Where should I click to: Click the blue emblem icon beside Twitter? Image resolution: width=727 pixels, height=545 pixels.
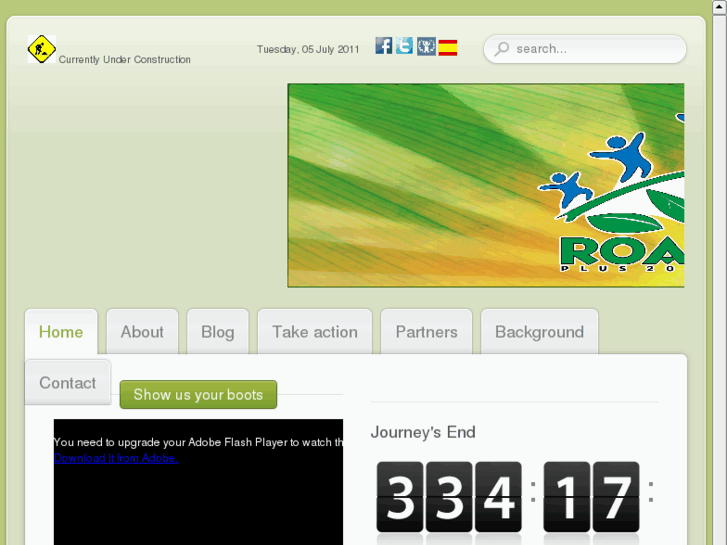point(426,46)
